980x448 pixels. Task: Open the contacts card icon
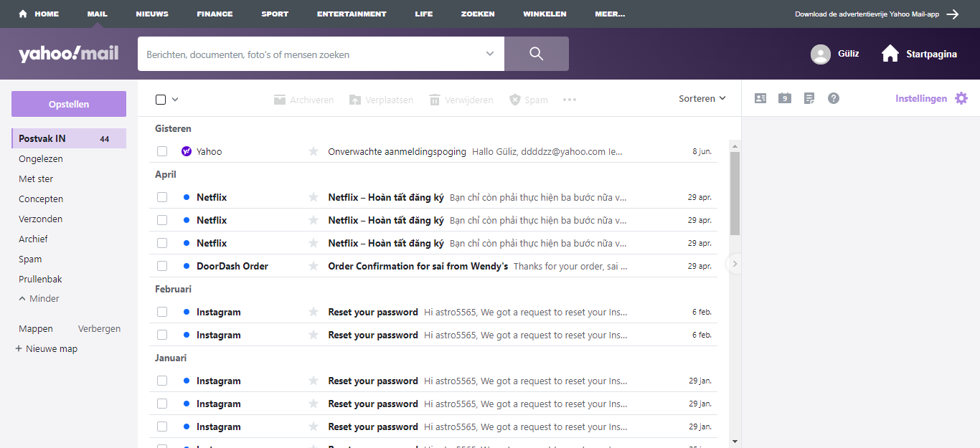tap(760, 98)
